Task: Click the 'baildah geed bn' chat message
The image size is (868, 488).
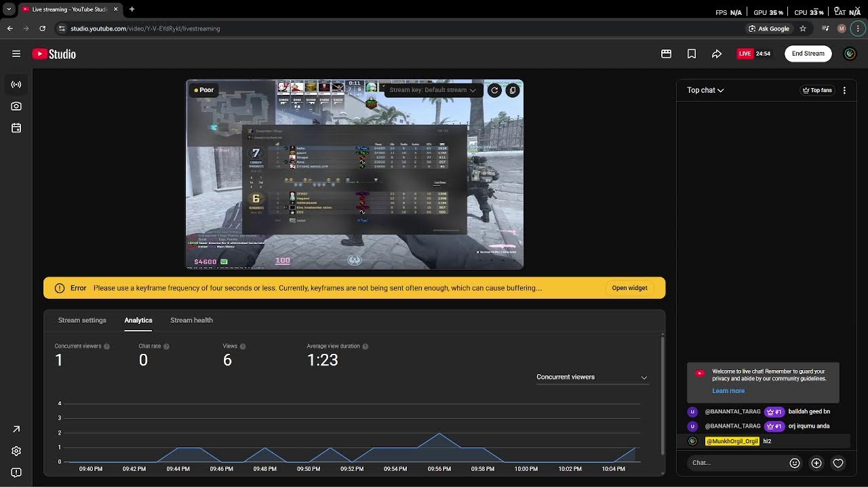Action: coord(809,411)
